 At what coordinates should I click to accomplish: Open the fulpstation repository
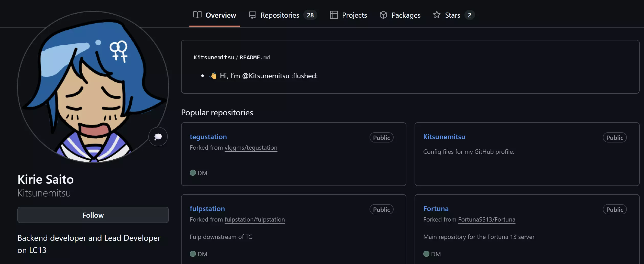tap(207, 208)
